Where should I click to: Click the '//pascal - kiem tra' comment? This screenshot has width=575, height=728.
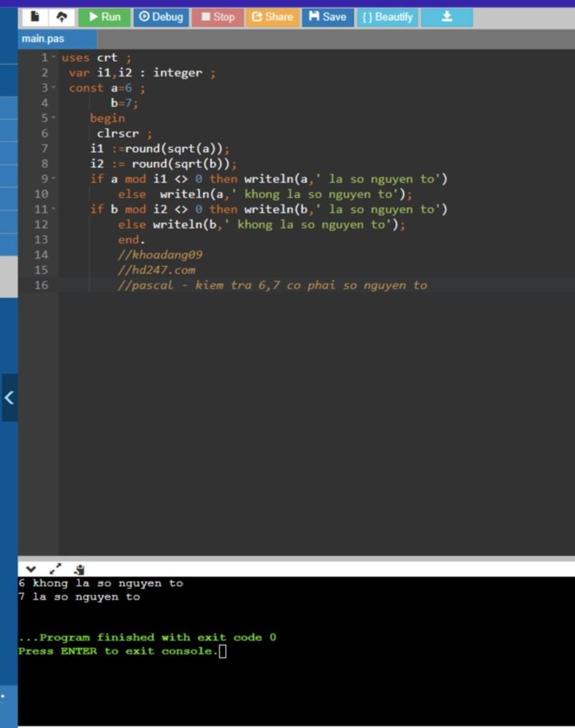coord(272,285)
